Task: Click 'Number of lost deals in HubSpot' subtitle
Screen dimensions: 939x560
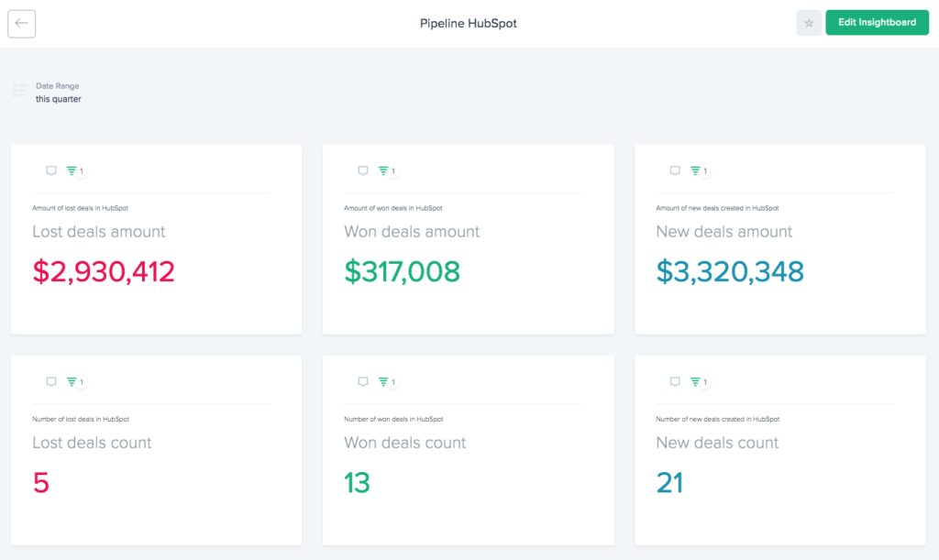Action: click(81, 420)
